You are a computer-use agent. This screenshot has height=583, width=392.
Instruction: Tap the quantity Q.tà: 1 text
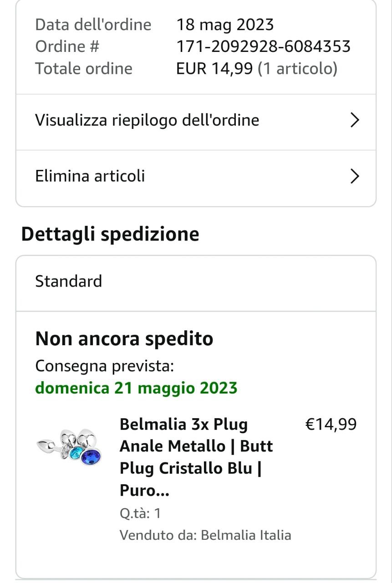(140, 514)
